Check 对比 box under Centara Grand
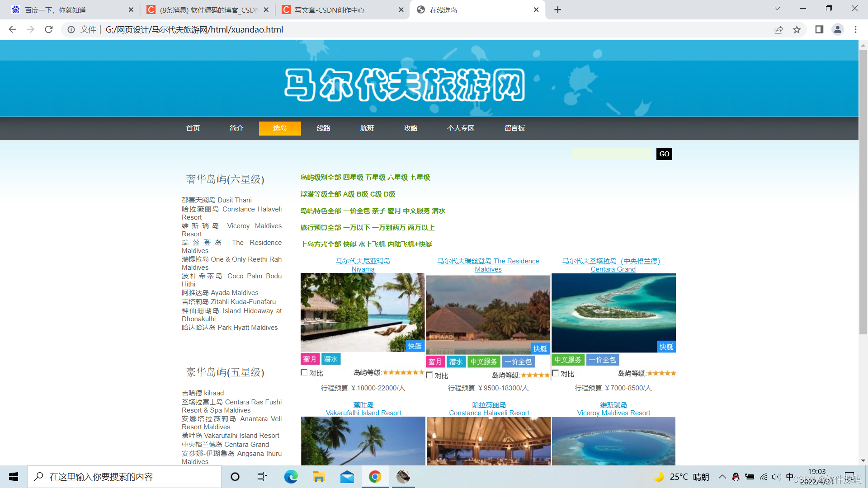868x488 pixels. click(555, 373)
